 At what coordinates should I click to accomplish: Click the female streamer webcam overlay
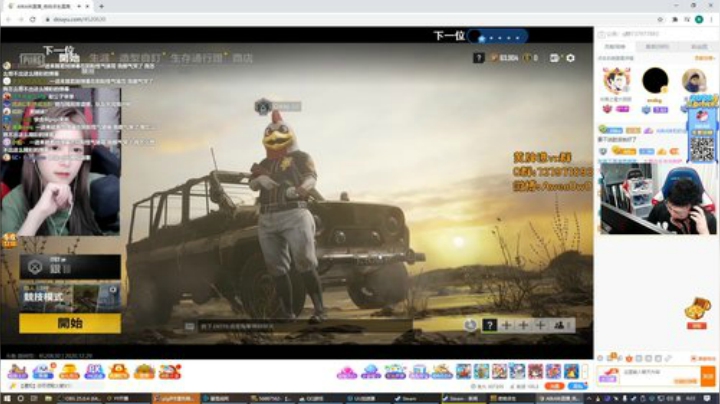point(62,162)
